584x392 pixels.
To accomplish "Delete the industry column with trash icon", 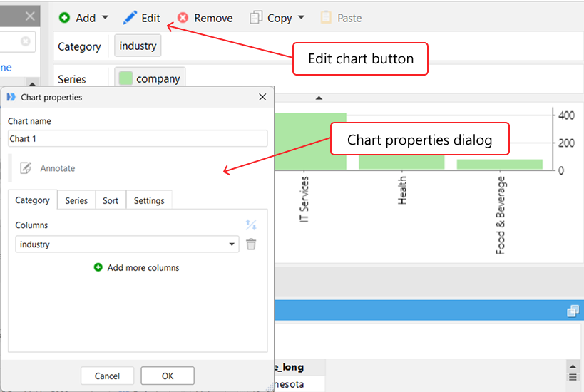I will pos(251,244).
